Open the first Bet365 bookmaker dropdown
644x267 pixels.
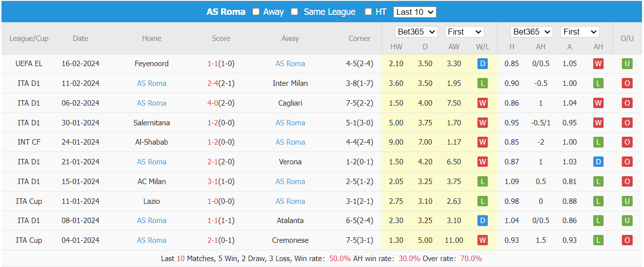tap(416, 32)
